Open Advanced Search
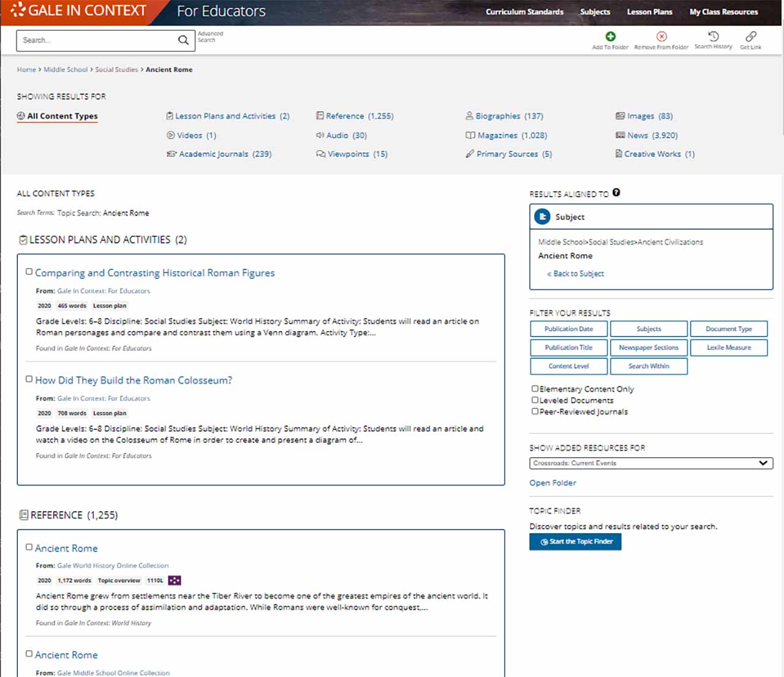Screen dimensions: 784x677 pyautogui.click(x=210, y=37)
